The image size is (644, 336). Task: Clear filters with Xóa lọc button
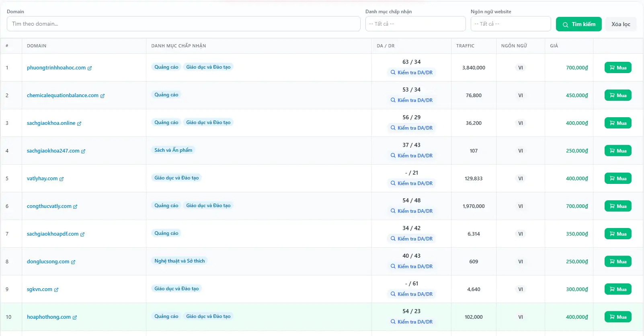coord(621,24)
